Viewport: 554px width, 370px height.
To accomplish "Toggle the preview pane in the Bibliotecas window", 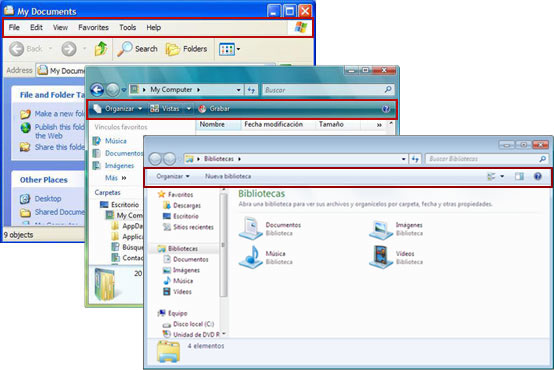I will pyautogui.click(x=519, y=176).
